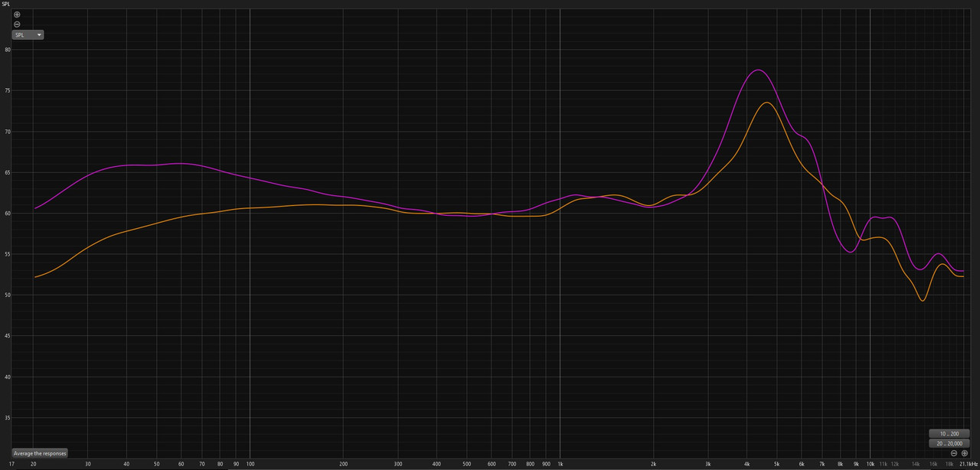
Task: Click the 17 frequency axis label
Action: (11, 464)
